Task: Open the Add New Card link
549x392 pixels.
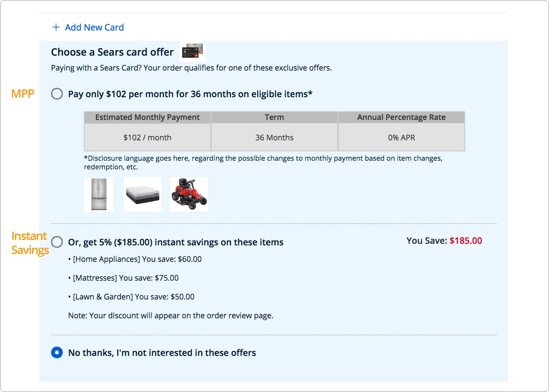Action: 94,27
